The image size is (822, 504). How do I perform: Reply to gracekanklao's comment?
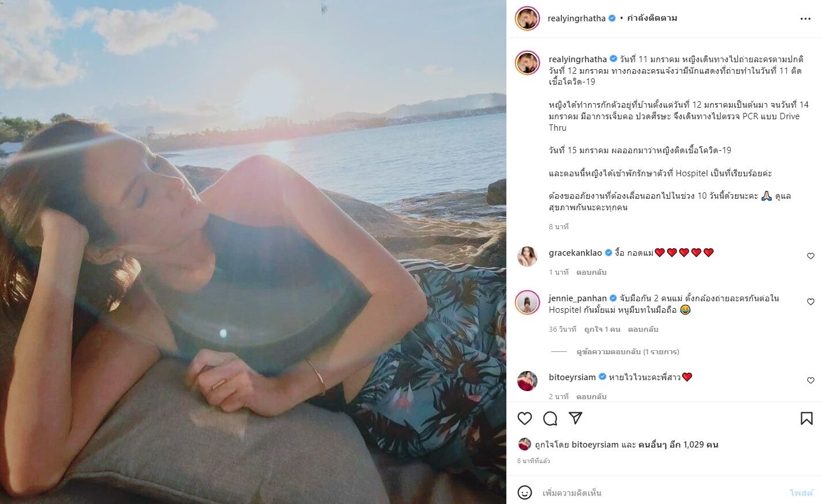click(x=592, y=272)
